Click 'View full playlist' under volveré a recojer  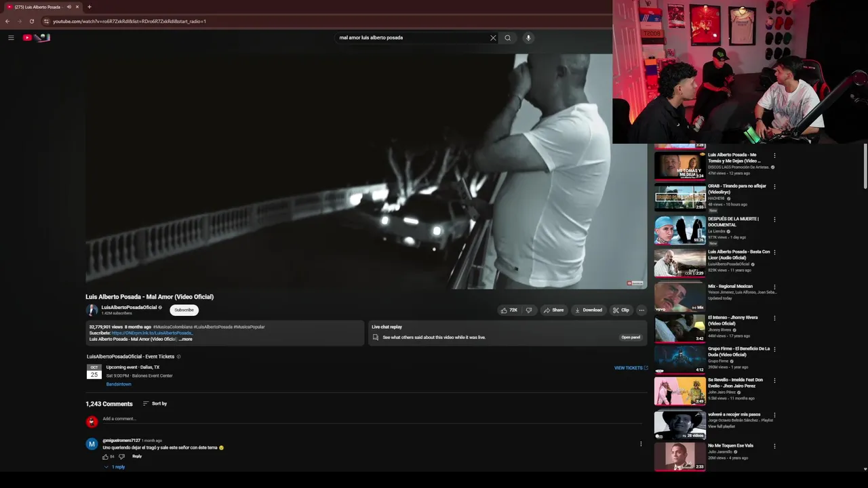722,426
